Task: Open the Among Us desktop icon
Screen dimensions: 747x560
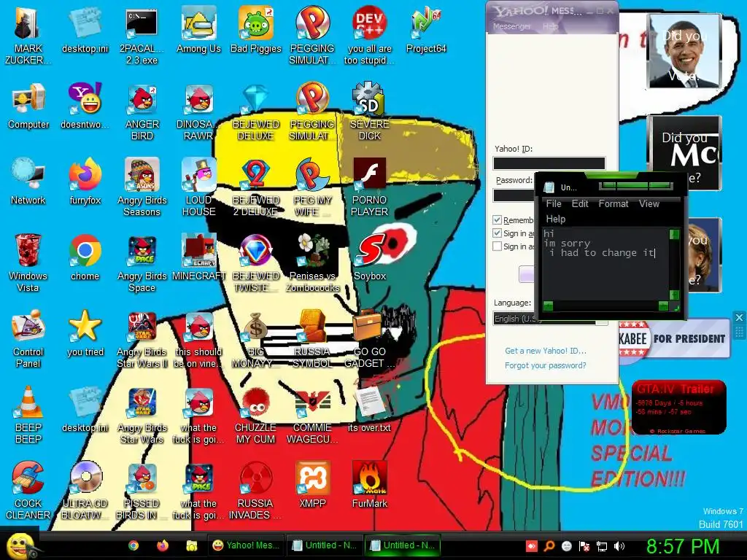Action: pyautogui.click(x=198, y=29)
